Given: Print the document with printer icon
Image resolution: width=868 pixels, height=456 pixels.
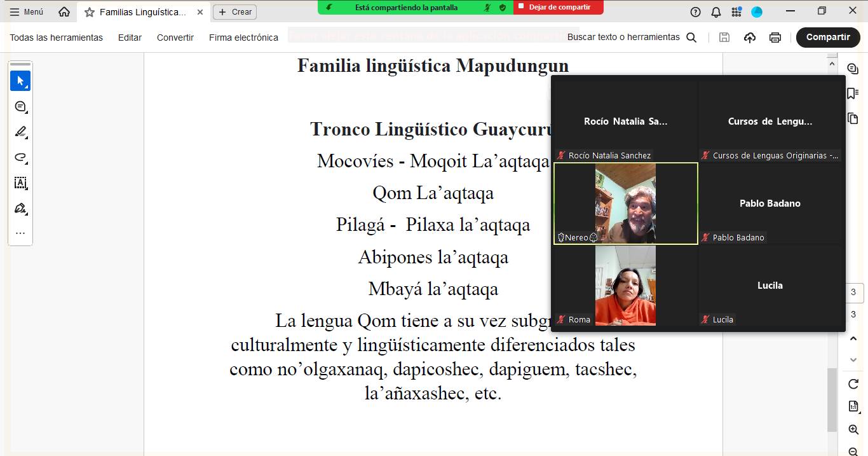Looking at the screenshot, I should pos(775,38).
